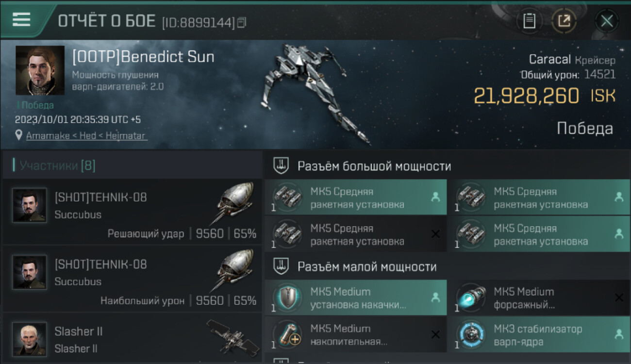Open the Amamake < Hed < Heimatar location link
Screen dimensions: 631x364
[x=86, y=136]
